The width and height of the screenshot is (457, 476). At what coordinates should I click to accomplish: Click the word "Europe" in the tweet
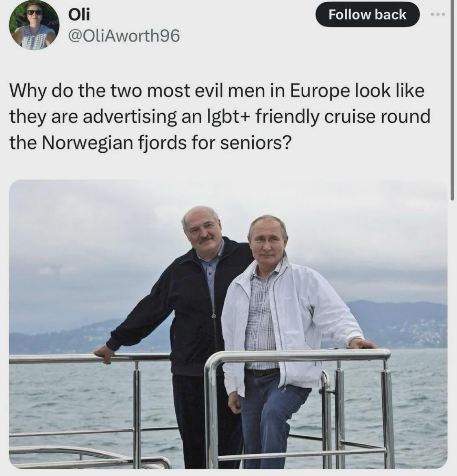pos(320,91)
